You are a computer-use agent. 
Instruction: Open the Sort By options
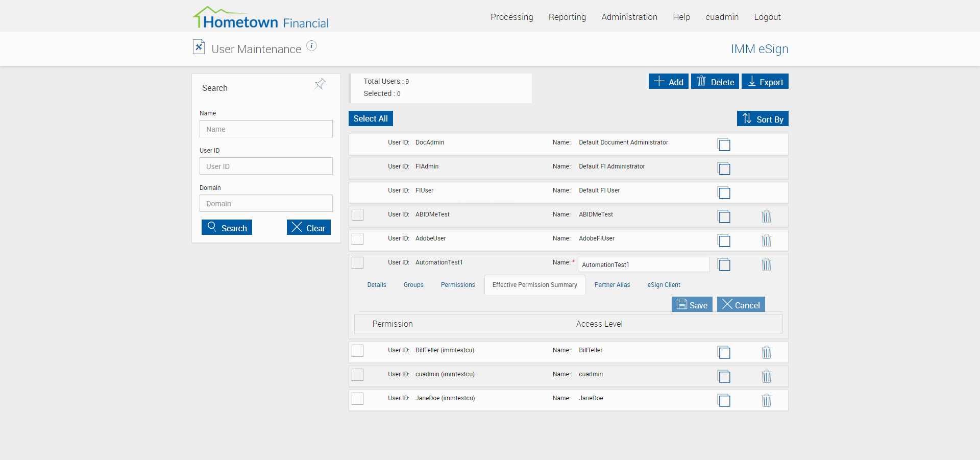(x=763, y=118)
